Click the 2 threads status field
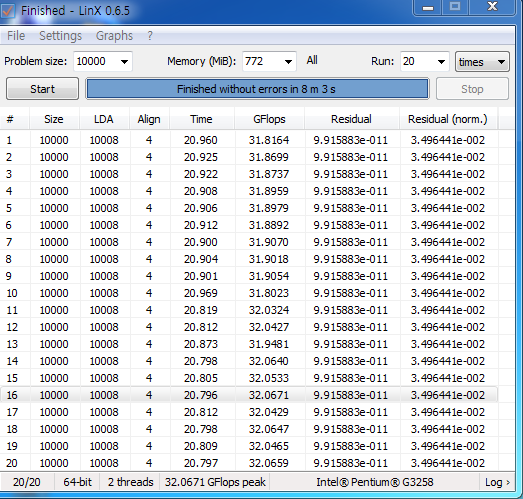Viewport: 523px width, 499px height. pos(130,482)
